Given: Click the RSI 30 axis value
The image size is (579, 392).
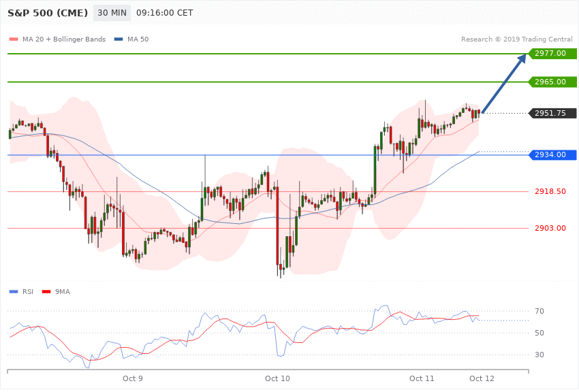Looking at the screenshot, I should coord(539,355).
